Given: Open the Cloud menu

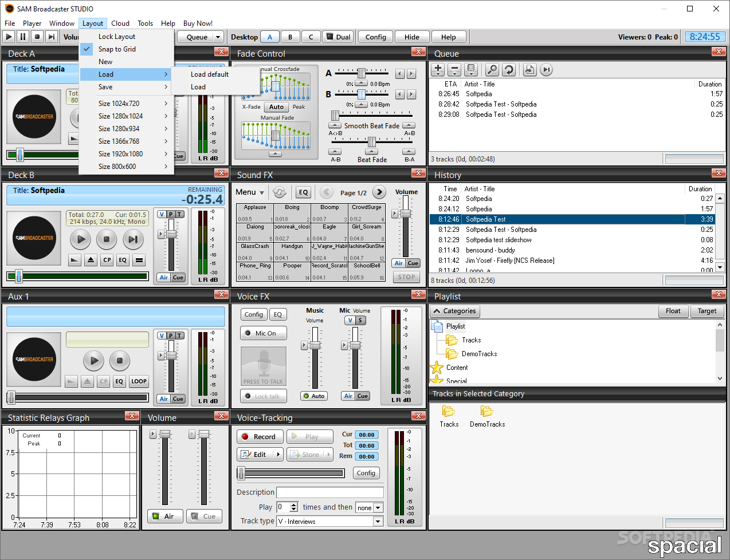Looking at the screenshot, I should tap(120, 23).
